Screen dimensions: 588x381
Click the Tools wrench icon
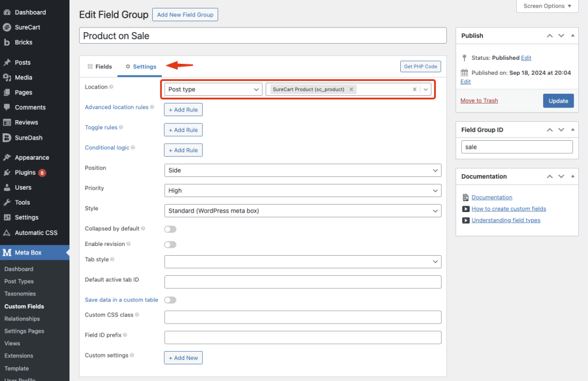7,202
